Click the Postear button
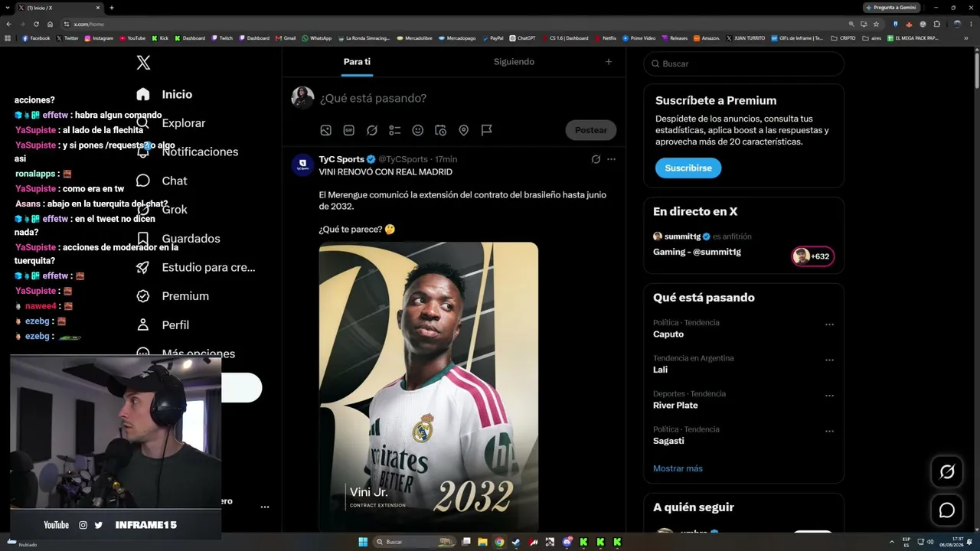Viewport: 980px width, 551px height. 591,130
